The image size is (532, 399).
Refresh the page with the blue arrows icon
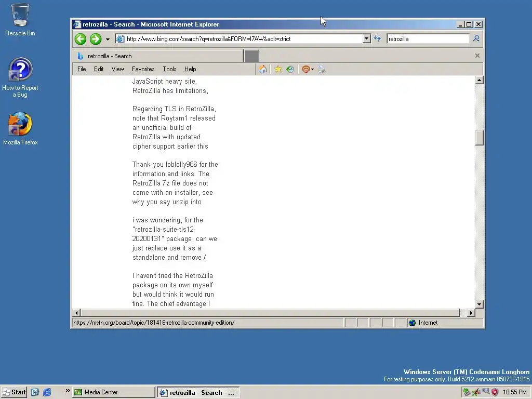click(377, 38)
